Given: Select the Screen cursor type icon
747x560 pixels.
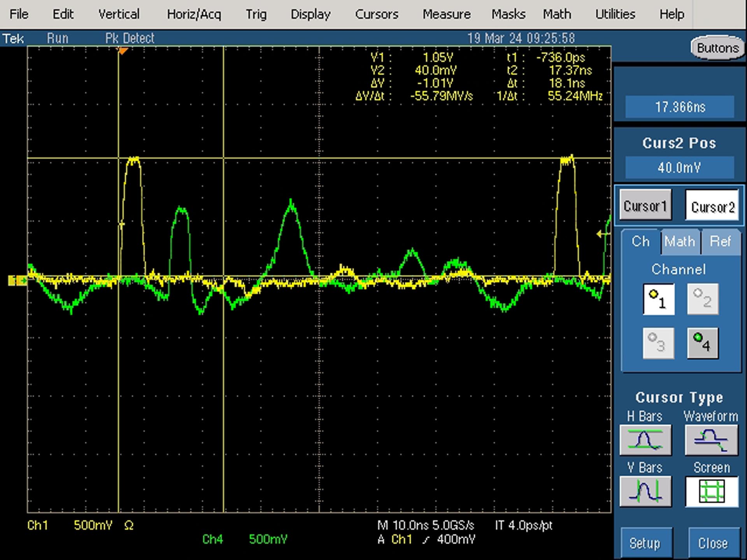Looking at the screenshot, I should tap(712, 491).
